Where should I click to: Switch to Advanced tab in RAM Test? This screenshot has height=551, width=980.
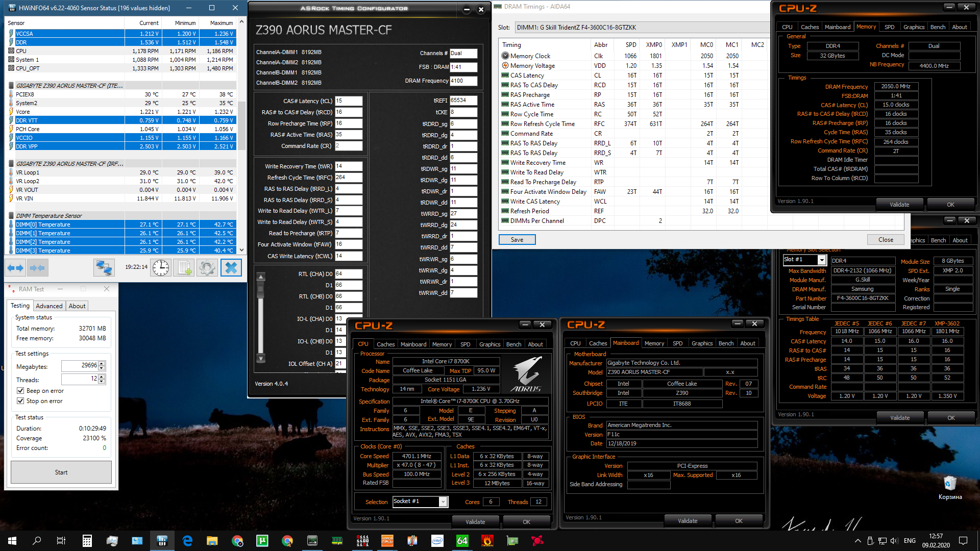tap(49, 306)
